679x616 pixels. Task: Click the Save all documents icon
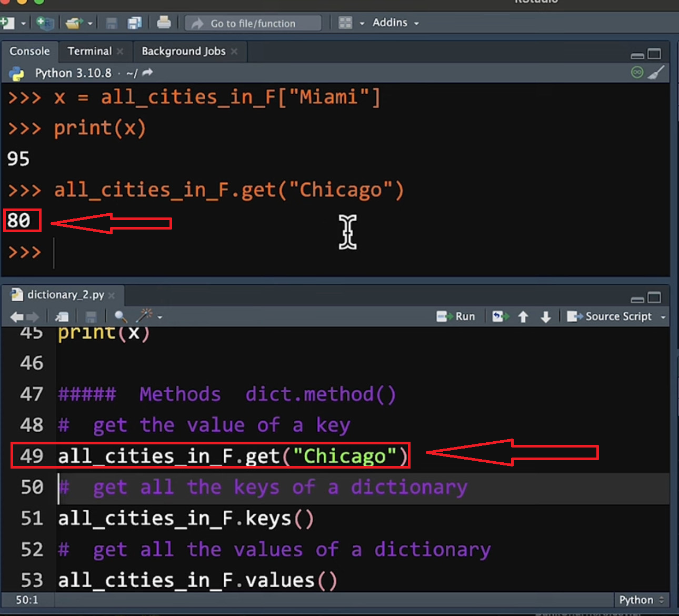point(135,23)
